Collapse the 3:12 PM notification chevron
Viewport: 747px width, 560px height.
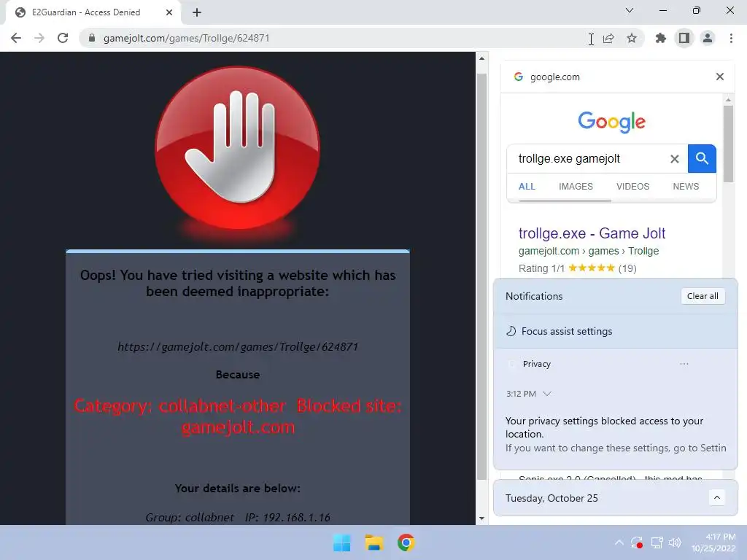click(x=547, y=394)
